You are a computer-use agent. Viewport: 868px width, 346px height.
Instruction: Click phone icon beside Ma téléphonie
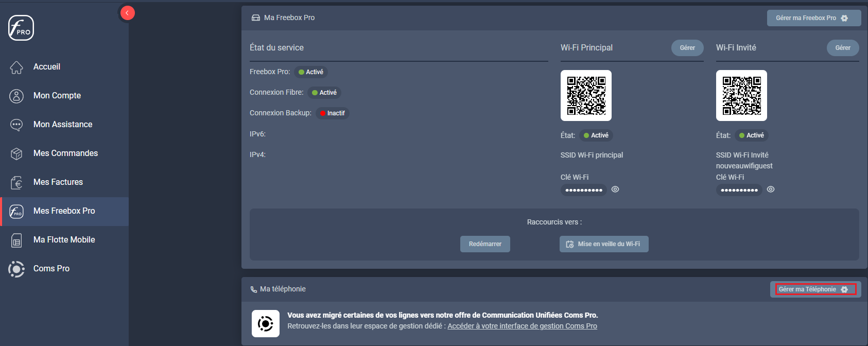point(254,289)
